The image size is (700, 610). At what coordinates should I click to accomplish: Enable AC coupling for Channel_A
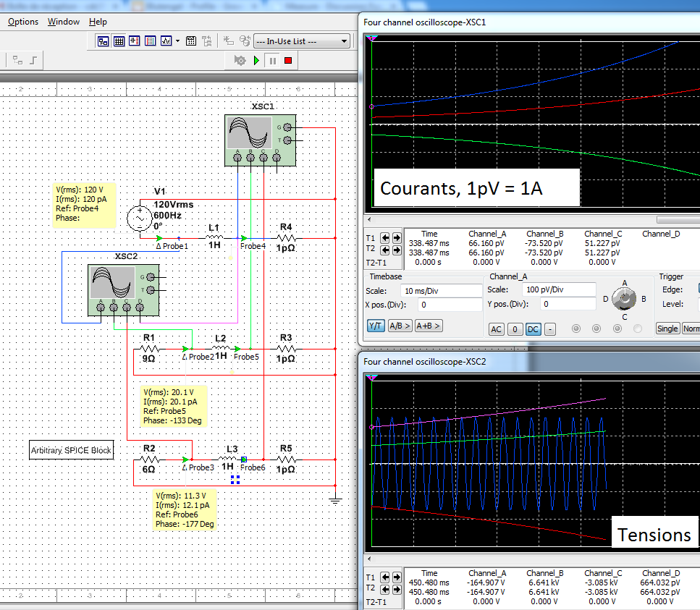(x=497, y=329)
